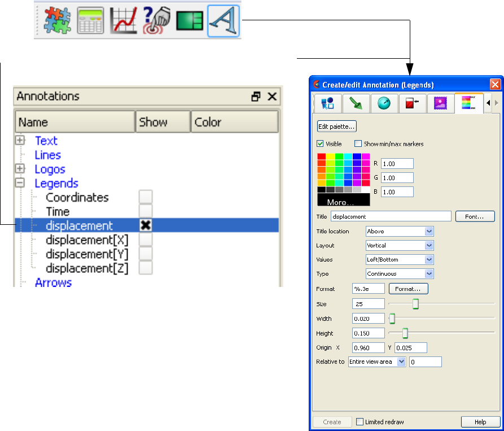Viewport: 504px width, 431px height.
Task: Uncheck the displacement legend show box
Action: [x=146, y=225]
